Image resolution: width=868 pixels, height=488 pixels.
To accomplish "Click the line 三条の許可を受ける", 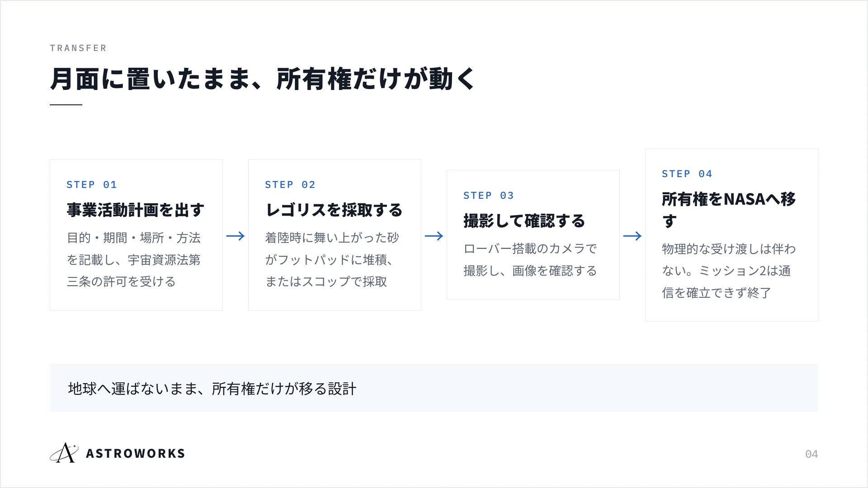I will [x=121, y=282].
